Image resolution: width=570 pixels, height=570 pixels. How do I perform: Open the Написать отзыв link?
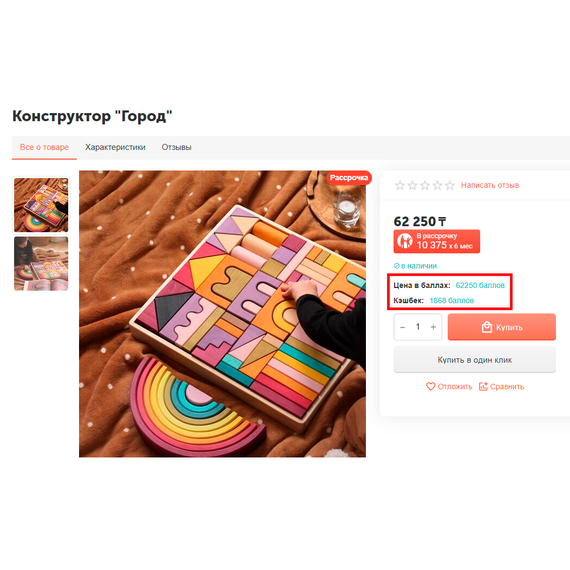tap(490, 185)
